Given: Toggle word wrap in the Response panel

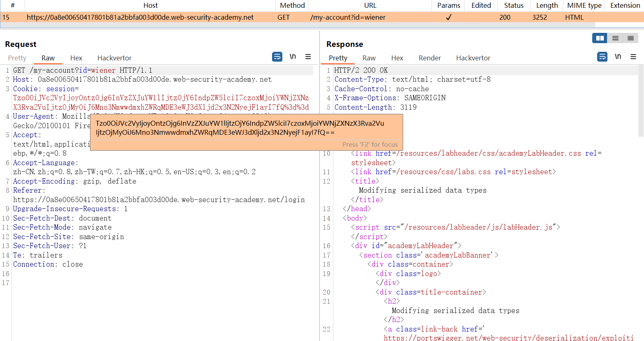Looking at the screenshot, I should [x=602, y=57].
